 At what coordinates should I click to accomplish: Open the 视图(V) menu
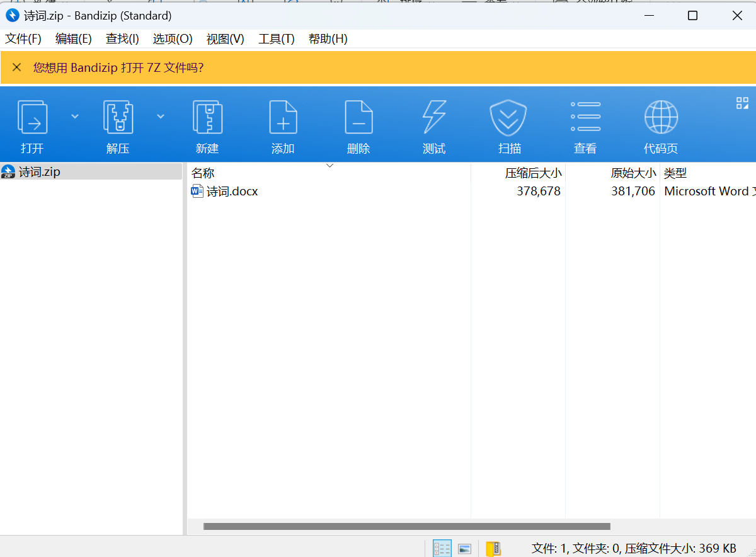click(x=226, y=39)
